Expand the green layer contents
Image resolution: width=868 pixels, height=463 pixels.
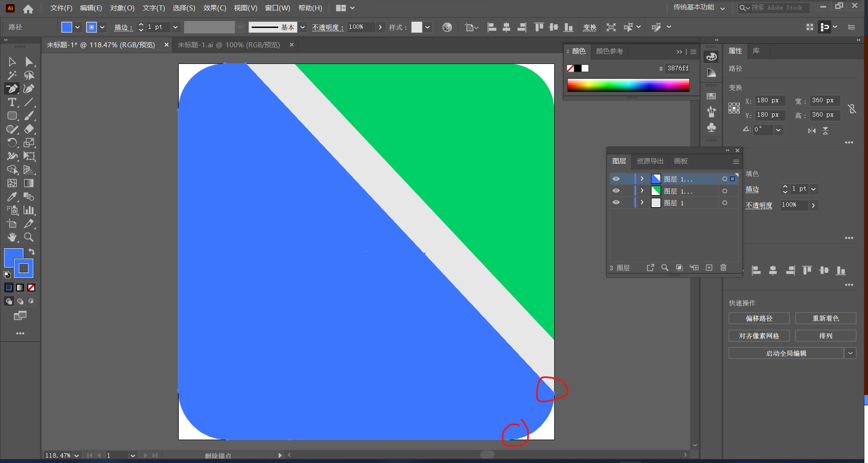(642, 191)
